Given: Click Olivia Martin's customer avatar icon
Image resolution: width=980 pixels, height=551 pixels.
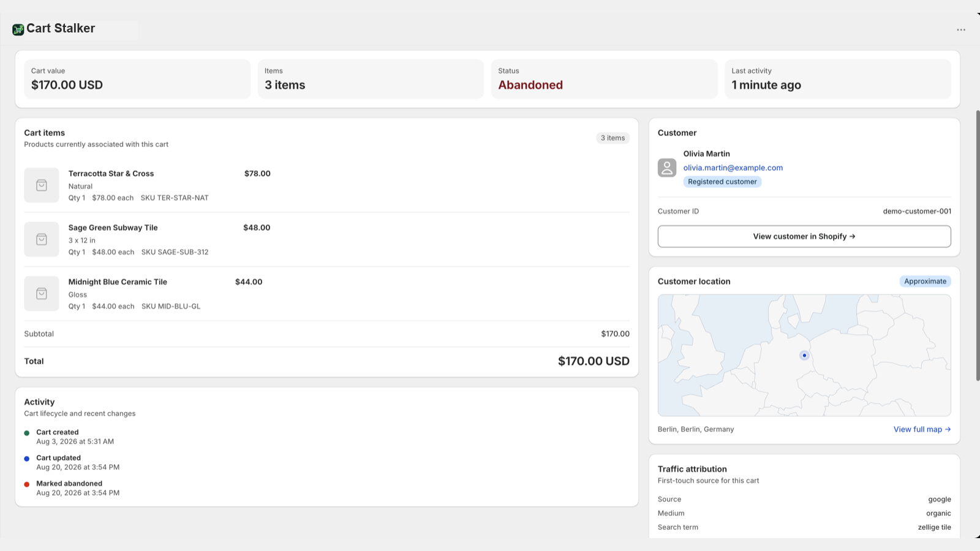Looking at the screenshot, I should (667, 168).
